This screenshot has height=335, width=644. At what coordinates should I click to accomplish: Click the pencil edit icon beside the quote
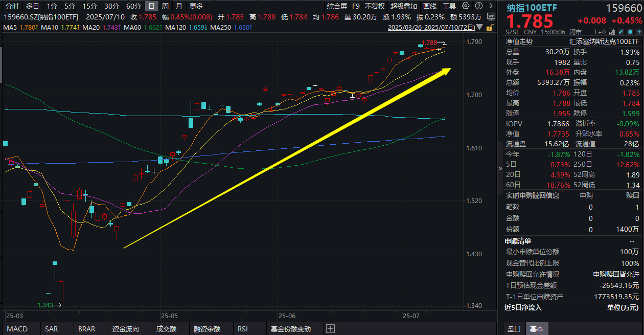point(621,32)
